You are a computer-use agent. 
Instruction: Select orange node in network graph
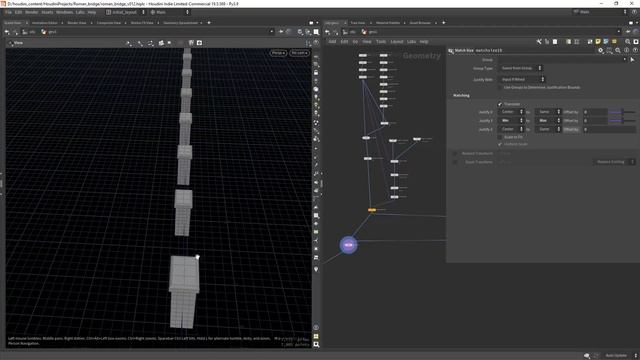pyautogui.click(x=372, y=210)
